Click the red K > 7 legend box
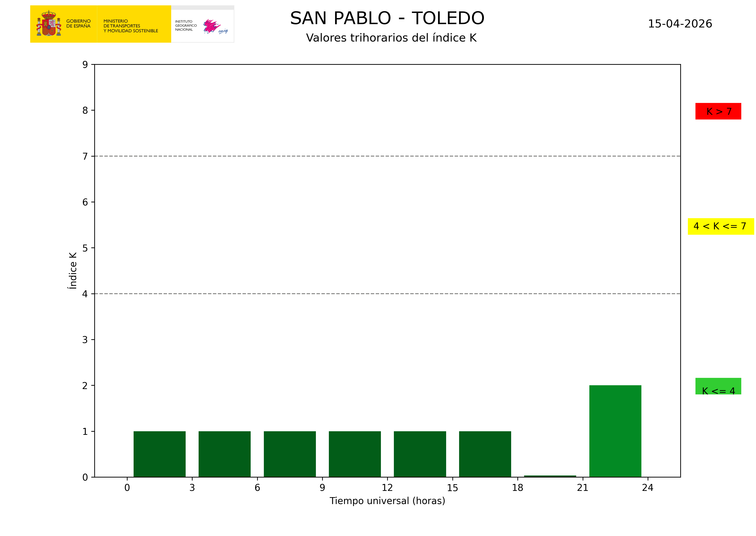This screenshot has width=756, height=536. pyautogui.click(x=718, y=111)
